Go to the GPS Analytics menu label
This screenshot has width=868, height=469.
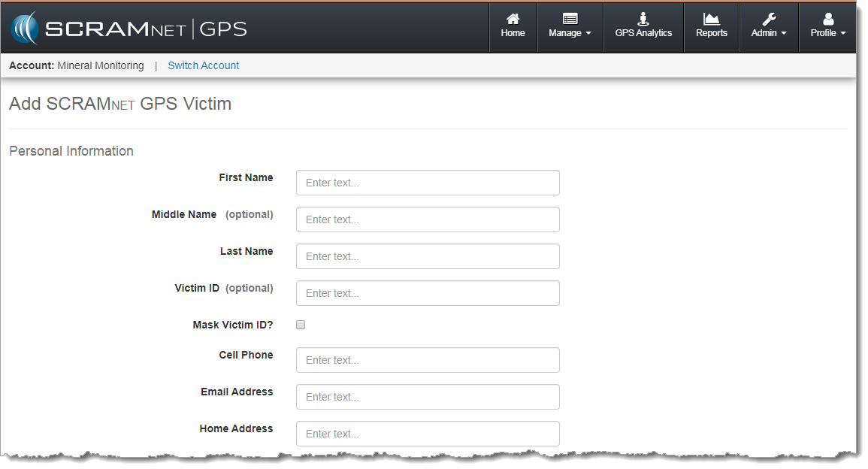pyautogui.click(x=643, y=33)
